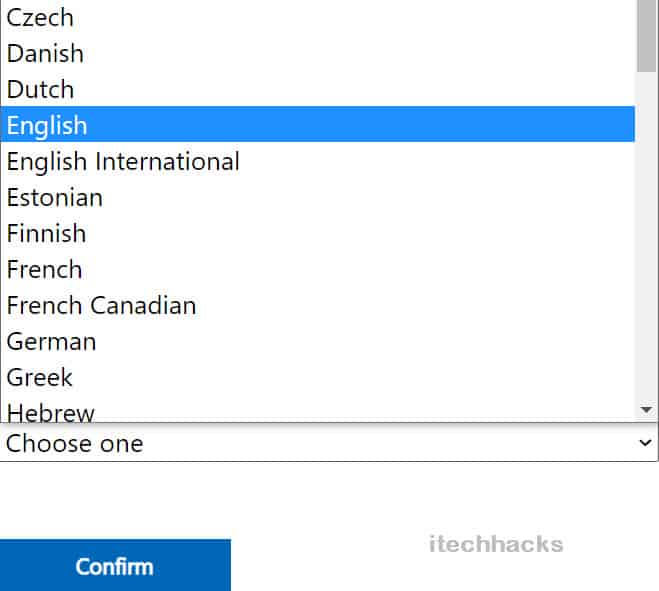The image size is (659, 591).
Task: Select the highlighted English option
Action: (47, 125)
